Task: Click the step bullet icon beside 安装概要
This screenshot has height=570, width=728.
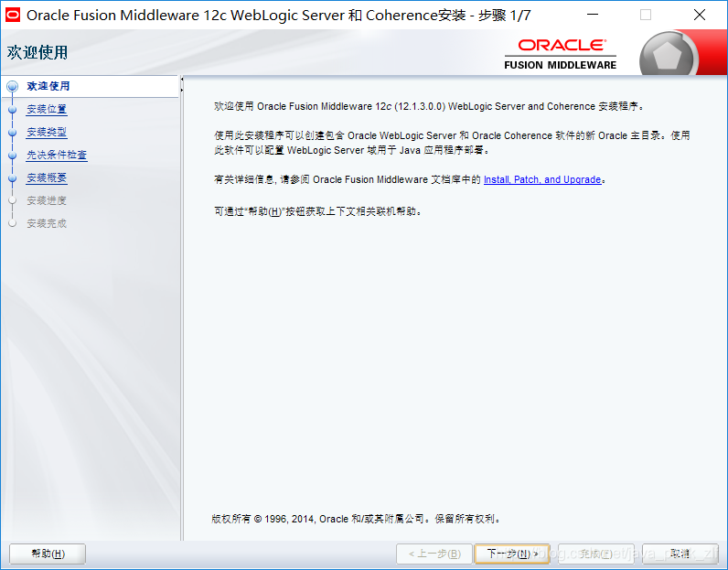Action: [x=13, y=177]
